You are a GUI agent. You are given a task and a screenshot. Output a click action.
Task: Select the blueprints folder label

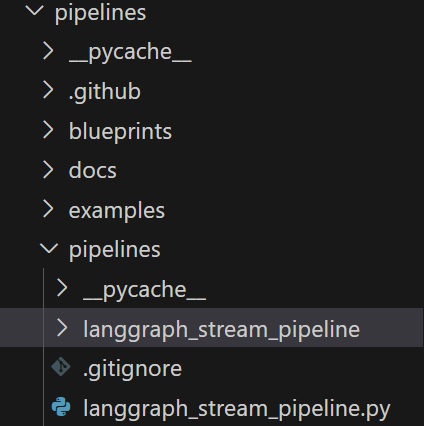pos(120,132)
